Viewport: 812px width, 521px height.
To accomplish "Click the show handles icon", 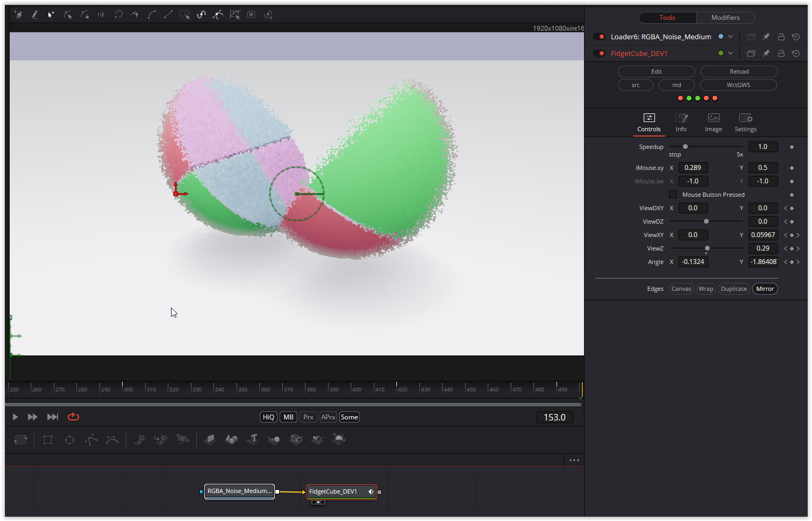I will (218, 15).
